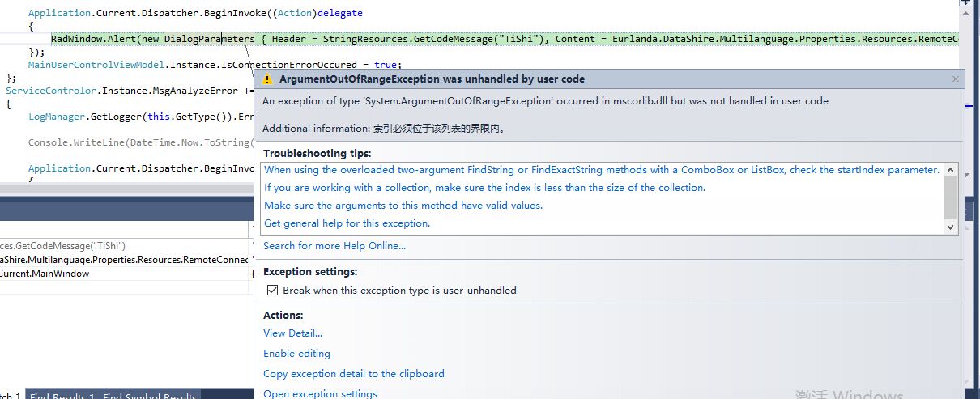Open the View Detail link
This screenshot has height=399, width=980.
point(292,333)
